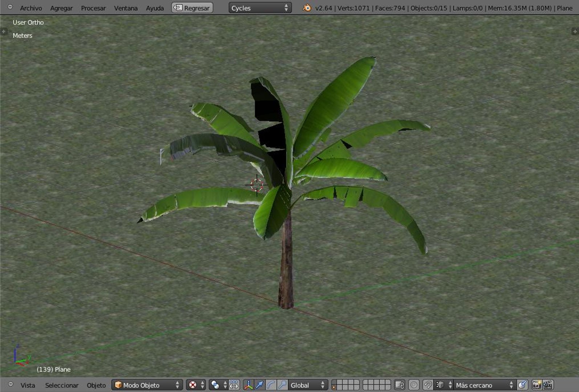Click the "User Ortho" view label
579x392 pixels.
pos(28,23)
